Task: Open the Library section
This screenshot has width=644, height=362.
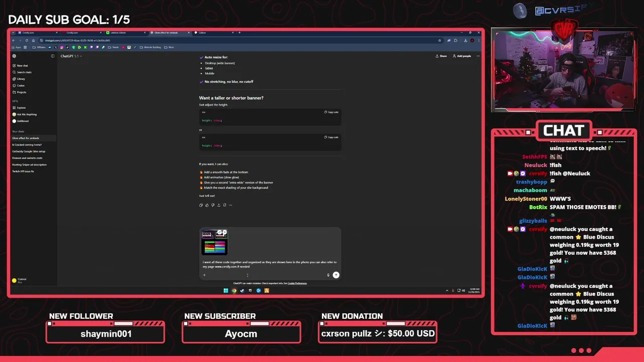Action: (x=19, y=79)
